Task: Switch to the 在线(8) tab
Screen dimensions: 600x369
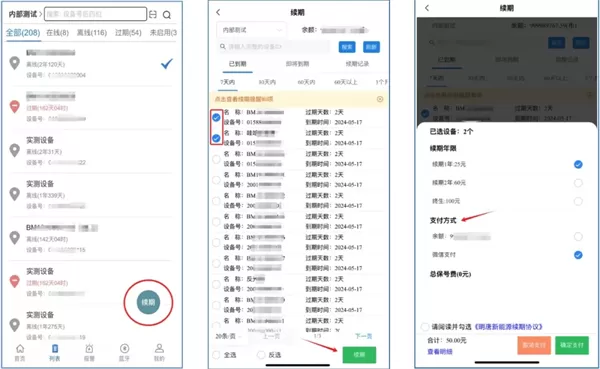Action: (x=57, y=33)
